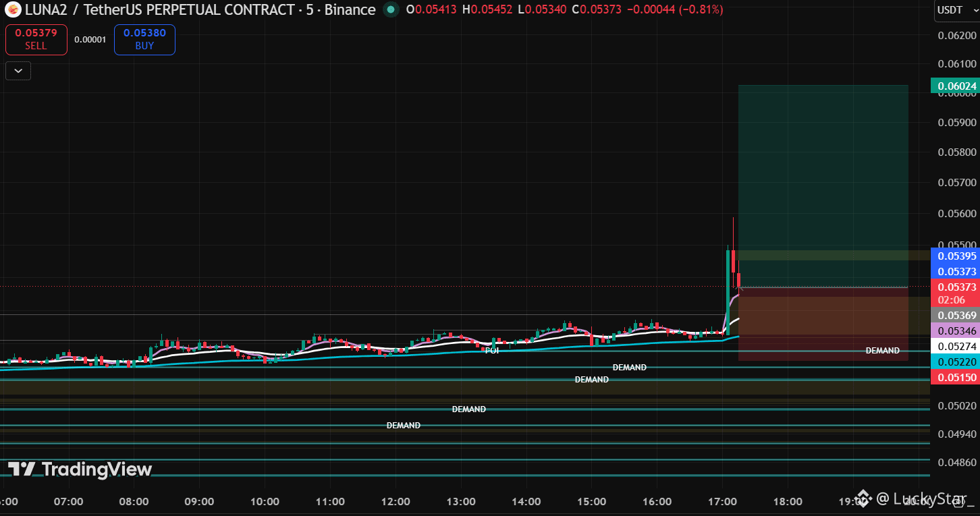
Task: Click the 0.06200 price axis tick
Action: (957, 36)
